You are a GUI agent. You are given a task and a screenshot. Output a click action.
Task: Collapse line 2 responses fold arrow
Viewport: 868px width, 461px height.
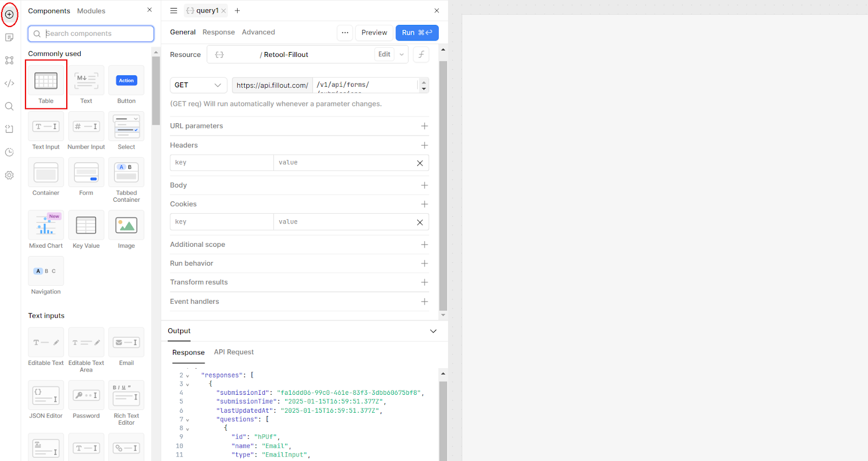point(188,375)
